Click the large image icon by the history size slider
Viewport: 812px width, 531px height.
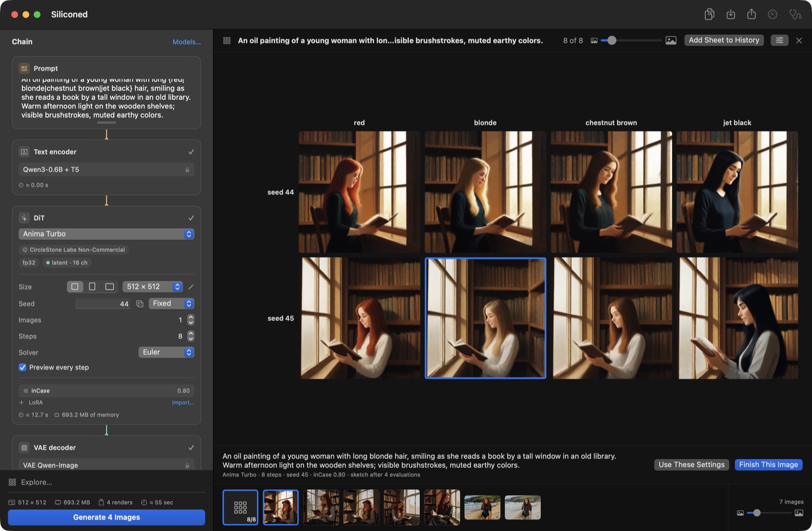pos(799,513)
